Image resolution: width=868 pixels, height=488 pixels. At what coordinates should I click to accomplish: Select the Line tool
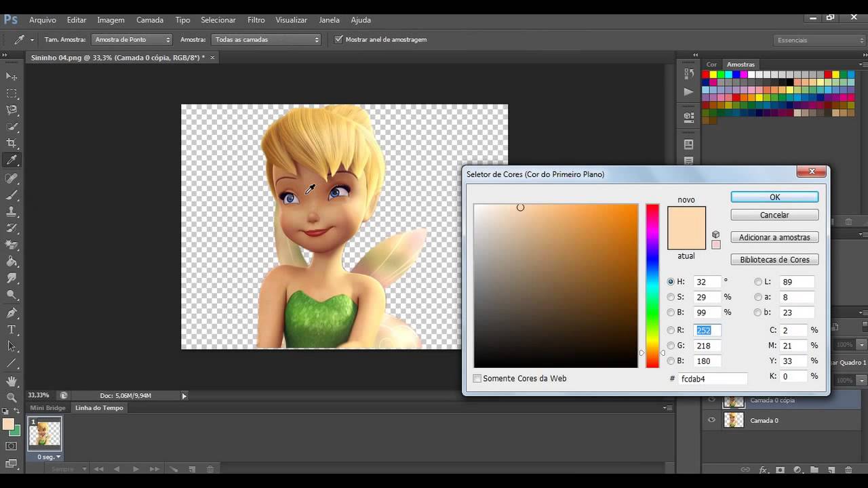[12, 363]
